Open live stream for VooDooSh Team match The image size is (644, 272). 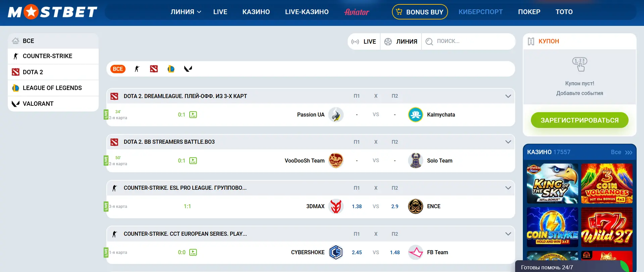pyautogui.click(x=193, y=161)
